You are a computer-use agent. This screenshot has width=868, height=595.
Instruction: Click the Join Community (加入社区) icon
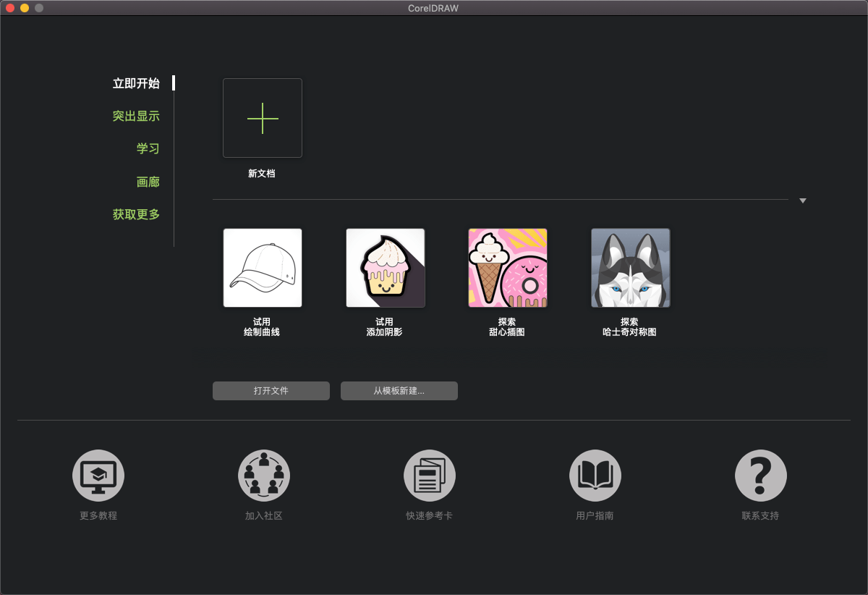(x=264, y=476)
